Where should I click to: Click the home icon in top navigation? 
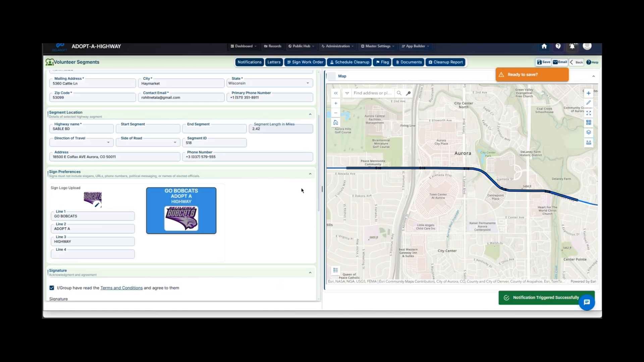tap(544, 46)
